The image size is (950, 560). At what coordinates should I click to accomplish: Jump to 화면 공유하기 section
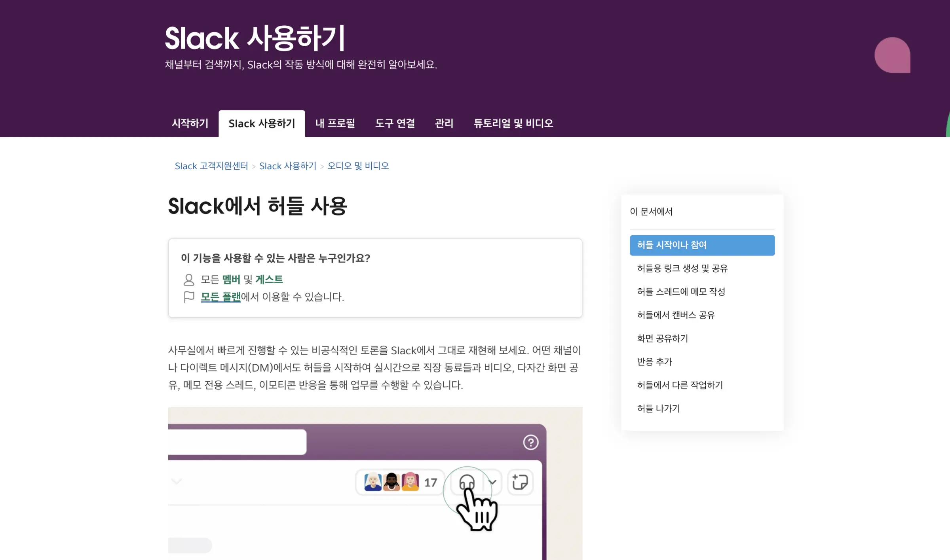coord(663,339)
